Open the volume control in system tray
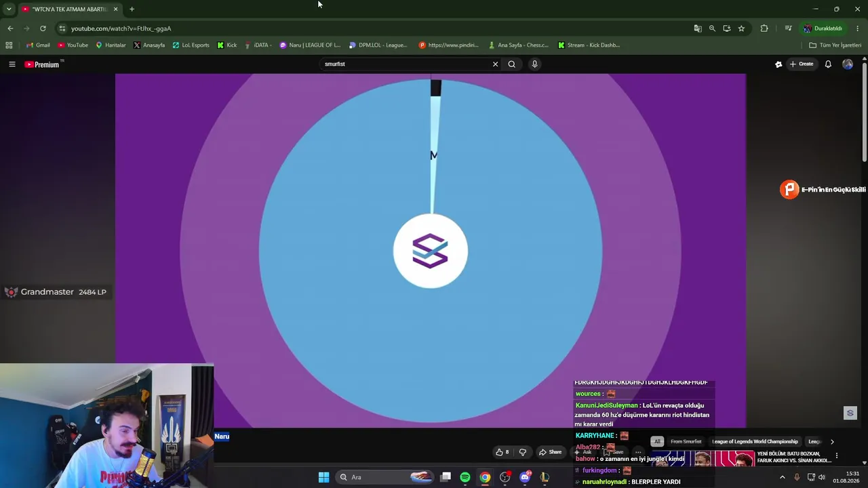This screenshot has width=868, height=488. tap(822, 477)
